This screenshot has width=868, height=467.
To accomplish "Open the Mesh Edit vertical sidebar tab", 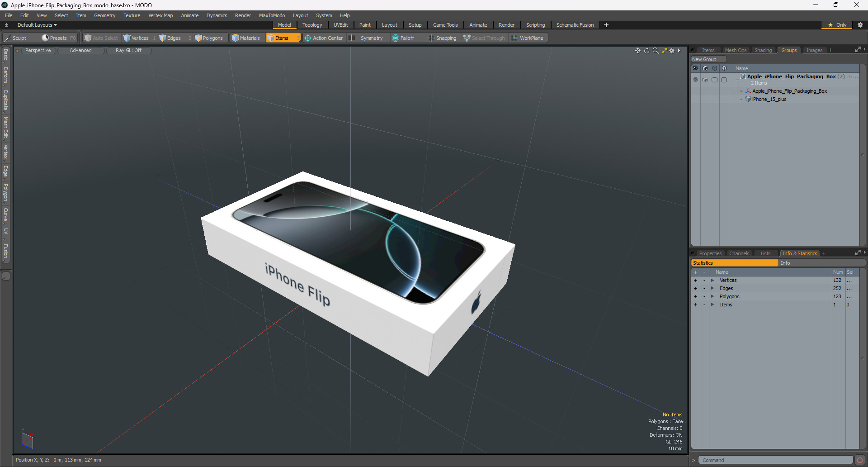I will [x=5, y=127].
